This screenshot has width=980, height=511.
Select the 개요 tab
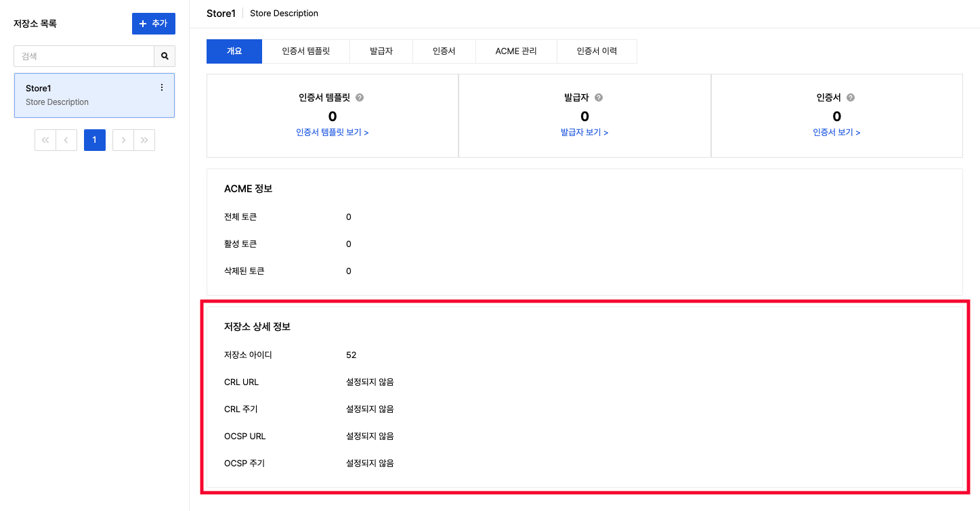pyautogui.click(x=234, y=51)
